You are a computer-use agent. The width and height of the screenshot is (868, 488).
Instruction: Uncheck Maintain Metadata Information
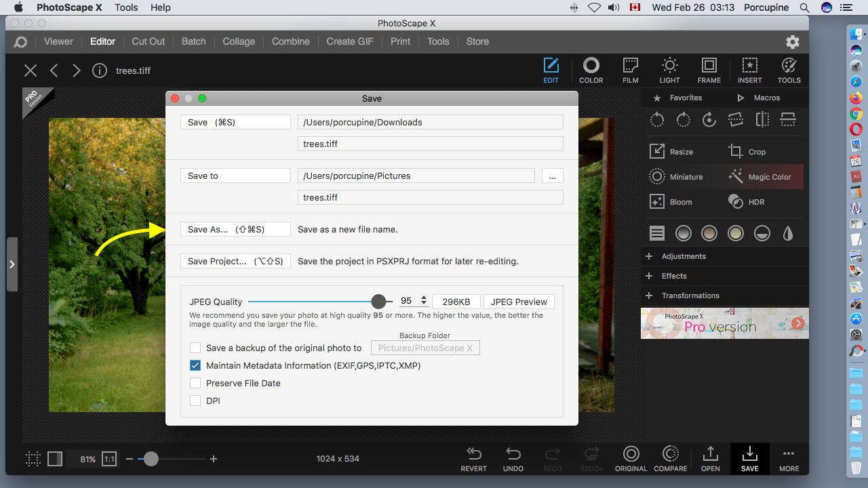(195, 365)
